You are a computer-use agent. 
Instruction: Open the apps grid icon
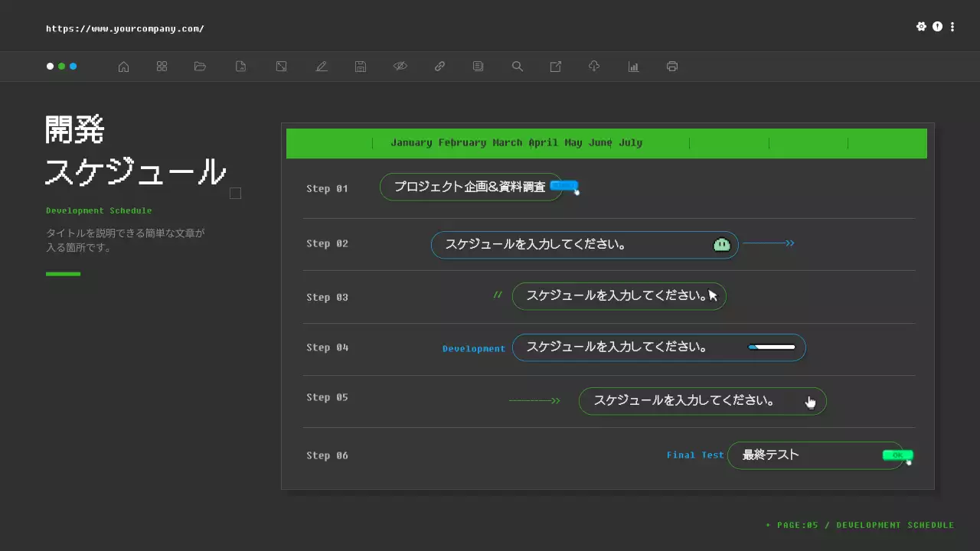(x=162, y=66)
